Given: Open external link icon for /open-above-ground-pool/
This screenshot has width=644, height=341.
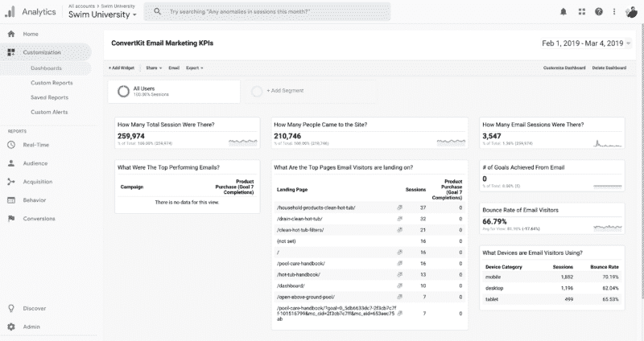Looking at the screenshot, I should tap(399, 297).
